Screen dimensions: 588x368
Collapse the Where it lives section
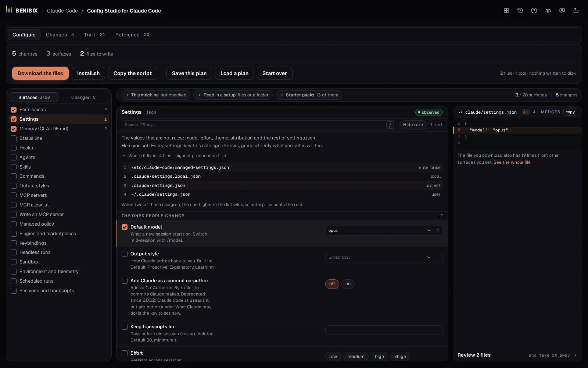174,156
